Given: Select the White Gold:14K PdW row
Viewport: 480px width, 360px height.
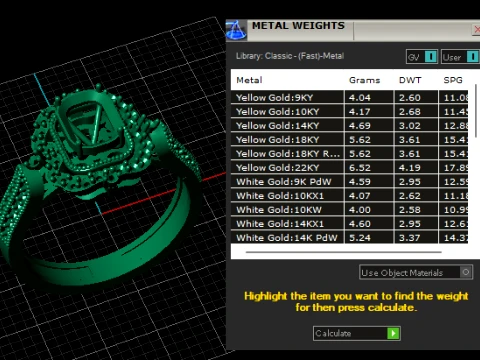Looking at the screenshot, I should click(349, 237).
